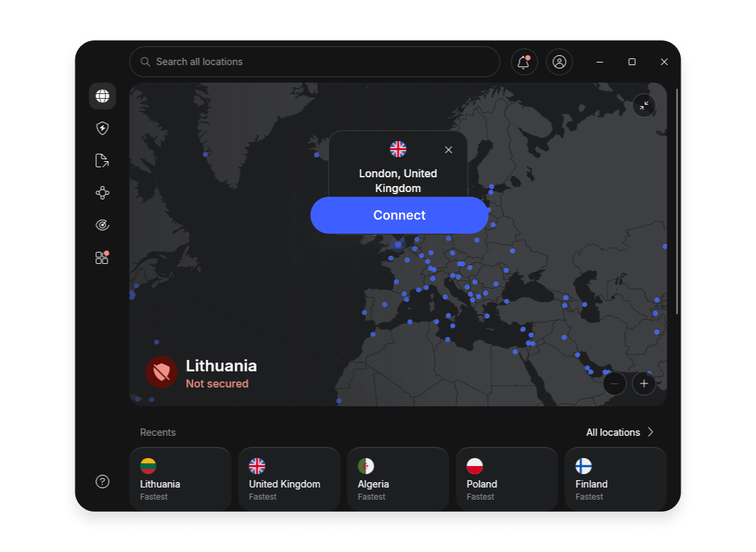756x552 pixels.
Task: Select the Poland recent card
Action: point(507,479)
